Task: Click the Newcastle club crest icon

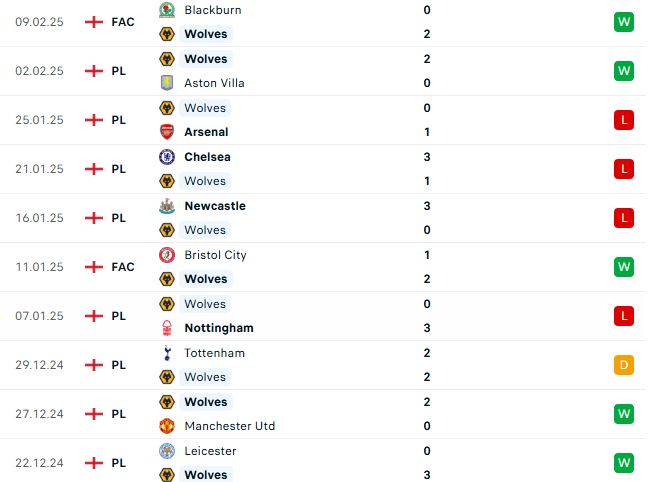Action: 167,206
